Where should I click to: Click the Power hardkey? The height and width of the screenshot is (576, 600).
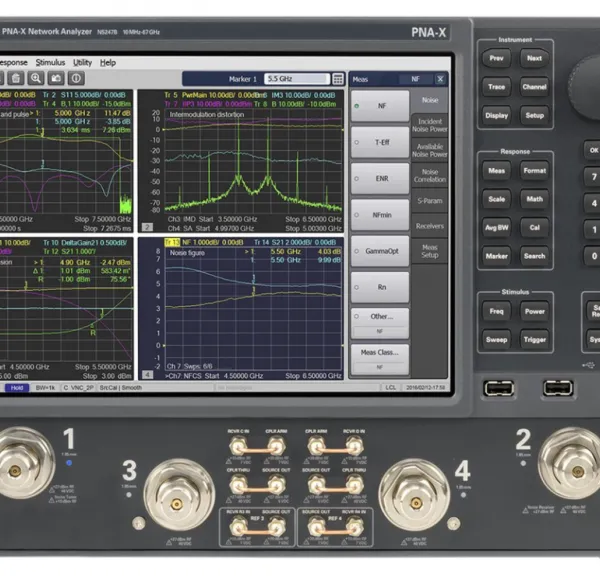(534, 311)
